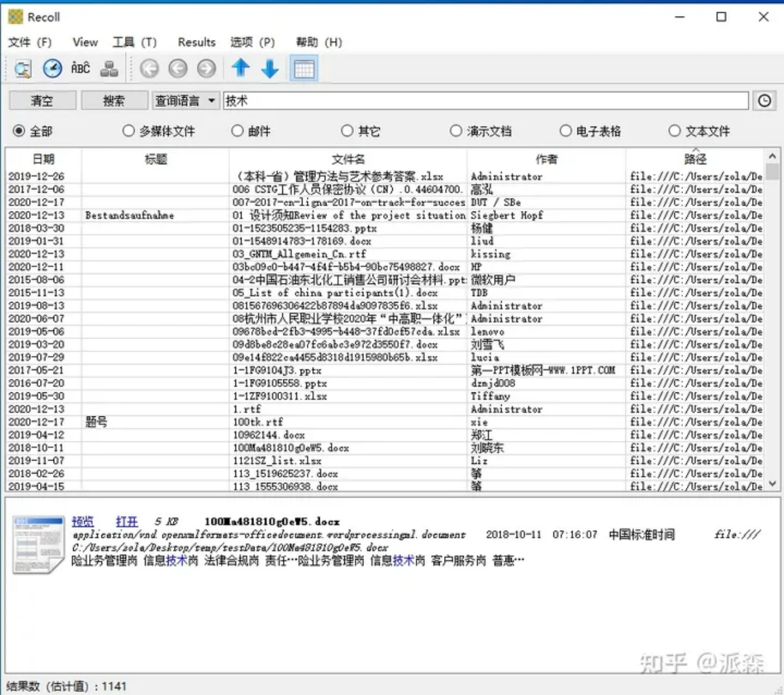Choose the 电子表格 filter radio button
Viewport: 784px width, 695px height.
566,131
